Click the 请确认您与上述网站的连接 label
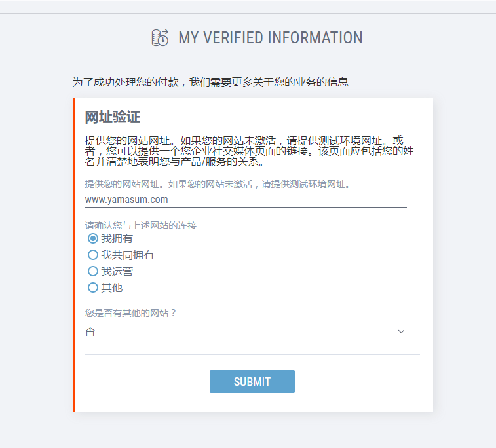This screenshot has width=496, height=448. point(141,225)
